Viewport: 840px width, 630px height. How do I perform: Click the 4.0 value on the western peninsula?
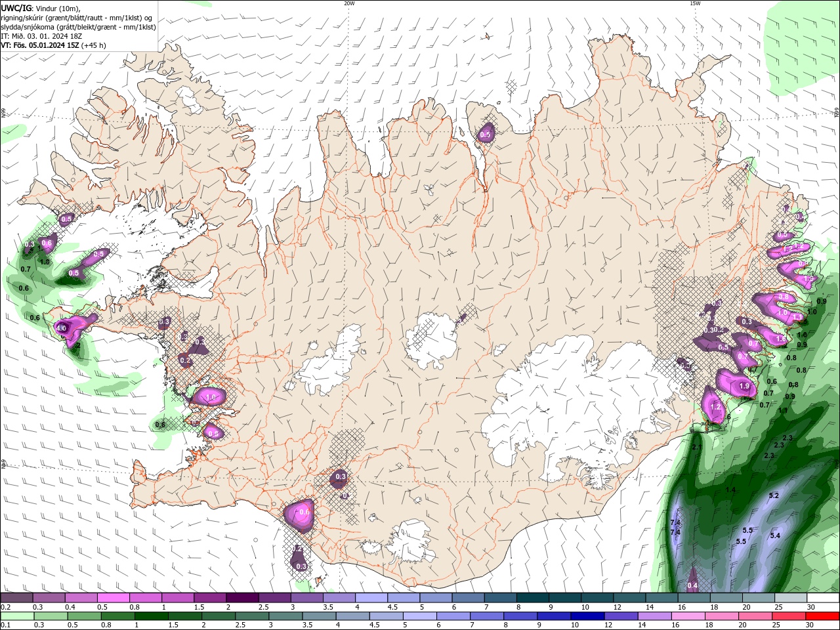pyautogui.click(x=61, y=327)
